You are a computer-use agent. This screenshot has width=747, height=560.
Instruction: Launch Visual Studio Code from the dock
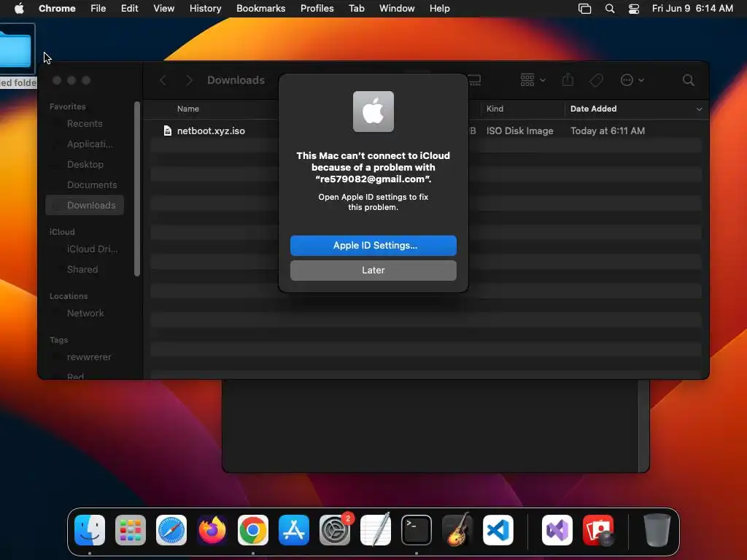point(498,530)
